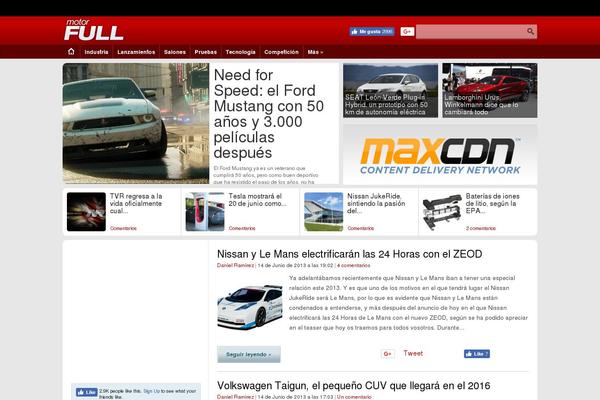Open the 'Nissan JukeRide, sintiendo la pasión' link
This screenshot has height=400, width=600.
[376, 203]
